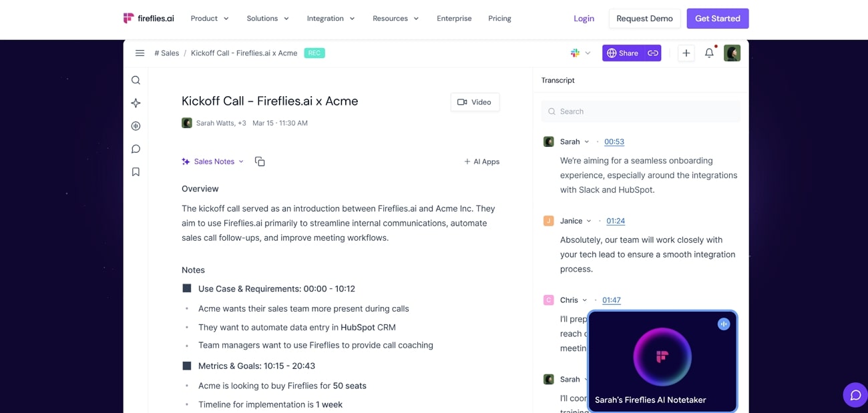868x413 pixels.
Task: Click the plus icon next to Share
Action: pyautogui.click(x=686, y=53)
